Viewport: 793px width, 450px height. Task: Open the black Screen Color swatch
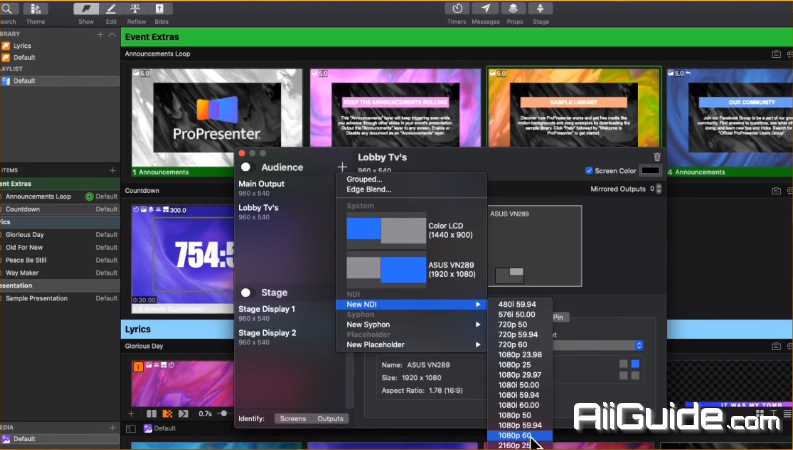pos(650,171)
